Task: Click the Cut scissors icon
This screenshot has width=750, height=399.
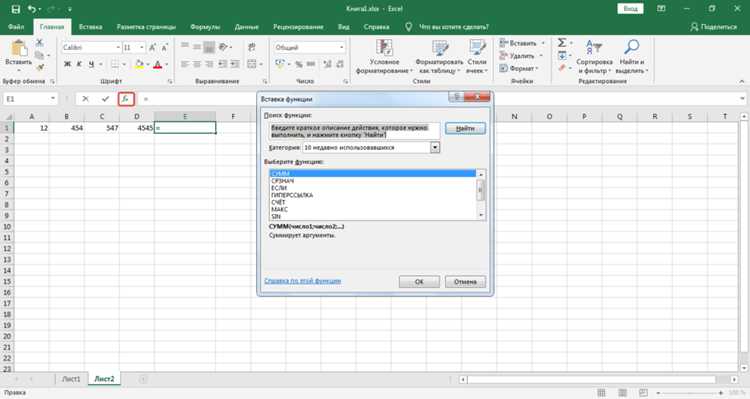Action: click(x=40, y=43)
